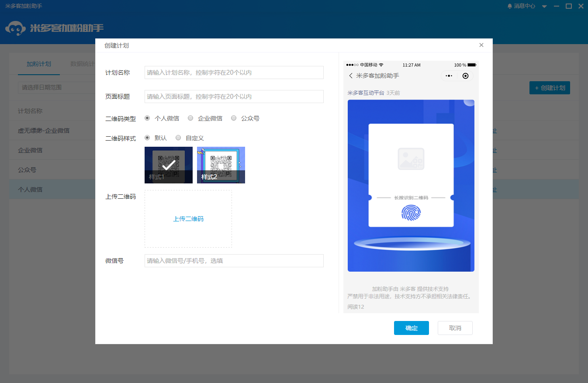The height and width of the screenshot is (383, 588).
Task: Tap the fingerprint icon in the preview card
Action: tap(411, 213)
